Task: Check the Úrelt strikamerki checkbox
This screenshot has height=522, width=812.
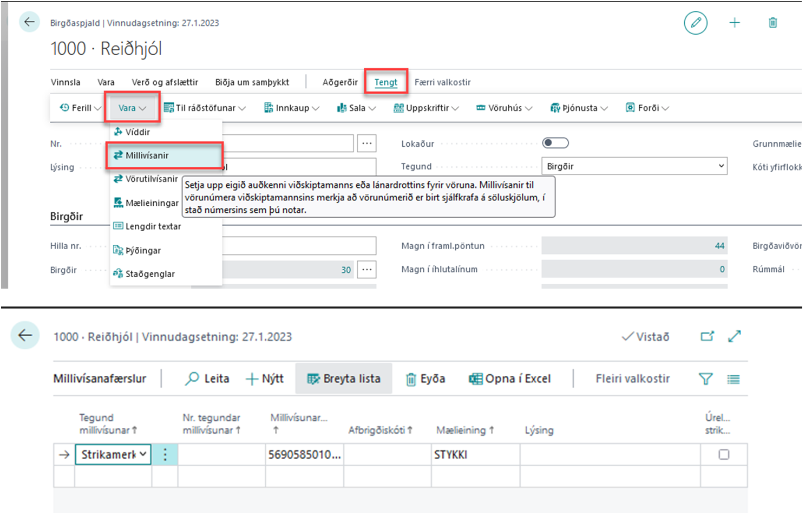Action: (x=724, y=454)
